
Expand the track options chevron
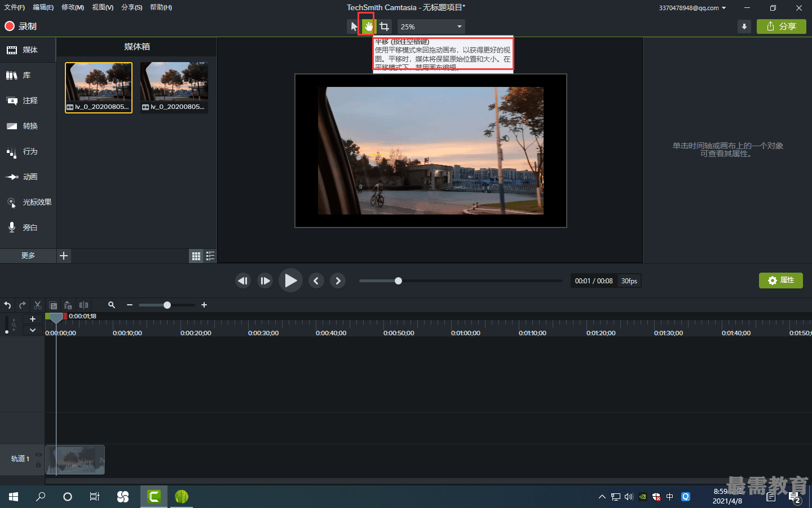[33, 330]
